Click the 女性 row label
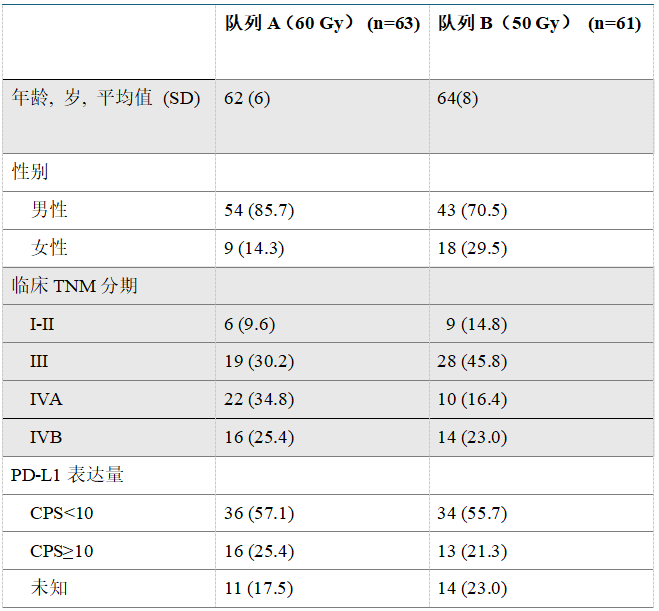The image size is (659, 611). (x=49, y=248)
